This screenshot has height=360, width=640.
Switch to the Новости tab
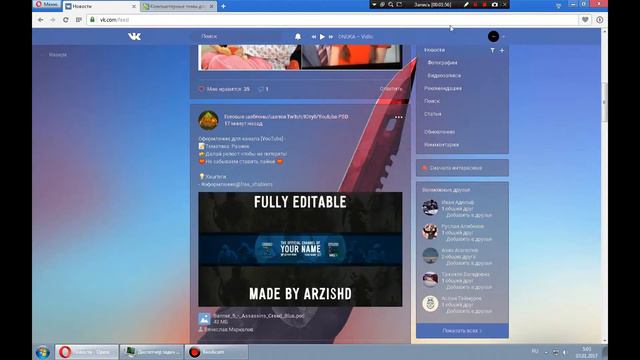100,6
